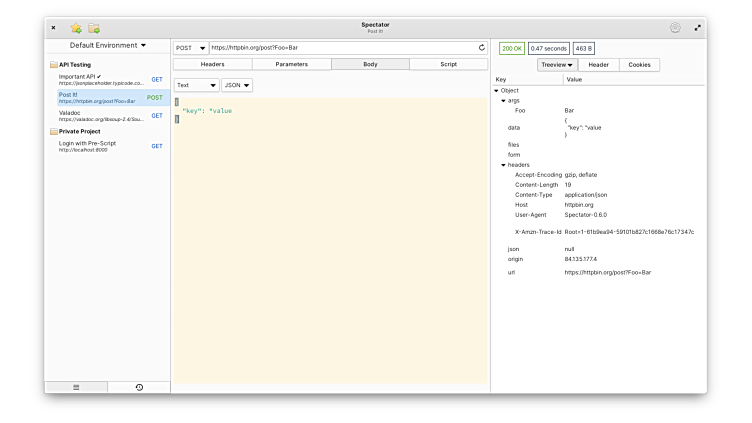Switch to the Headers request tab
This screenshot has height=423, width=752.
pyautogui.click(x=212, y=64)
